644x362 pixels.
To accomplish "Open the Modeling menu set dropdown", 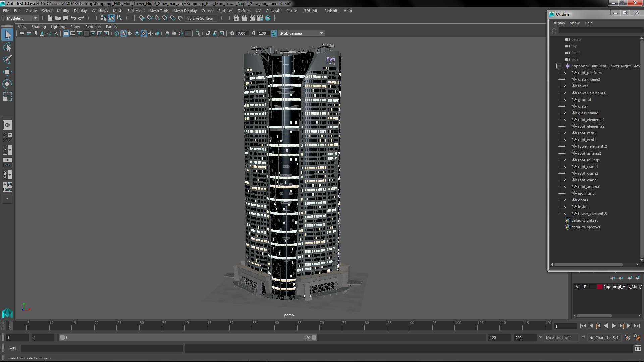I will pos(22,18).
